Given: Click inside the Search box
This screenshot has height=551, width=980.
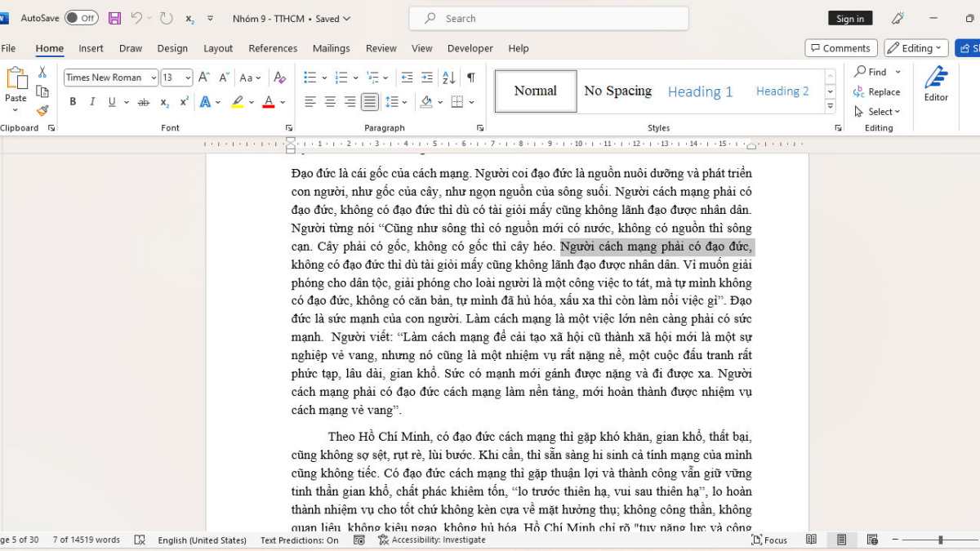Looking at the screenshot, I should pos(547,17).
